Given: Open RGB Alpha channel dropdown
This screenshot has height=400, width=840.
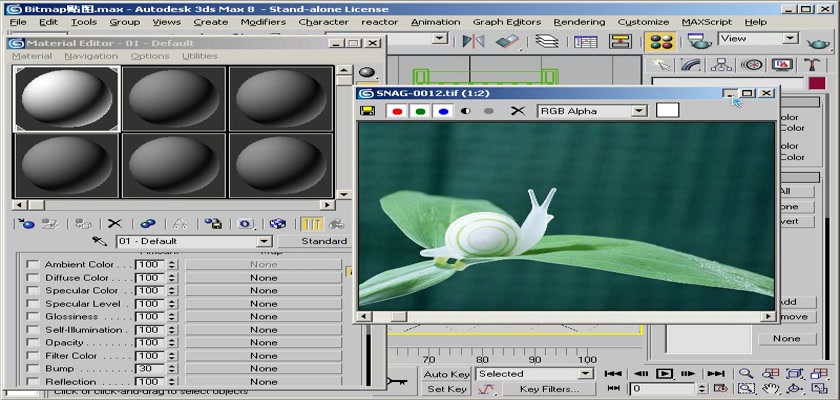Looking at the screenshot, I should pyautogui.click(x=638, y=111).
